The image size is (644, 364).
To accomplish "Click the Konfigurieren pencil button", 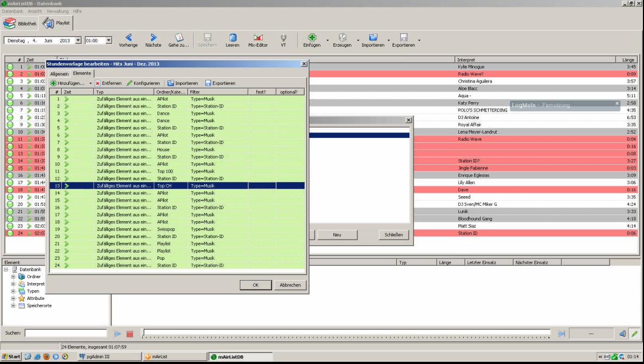I will point(143,83).
